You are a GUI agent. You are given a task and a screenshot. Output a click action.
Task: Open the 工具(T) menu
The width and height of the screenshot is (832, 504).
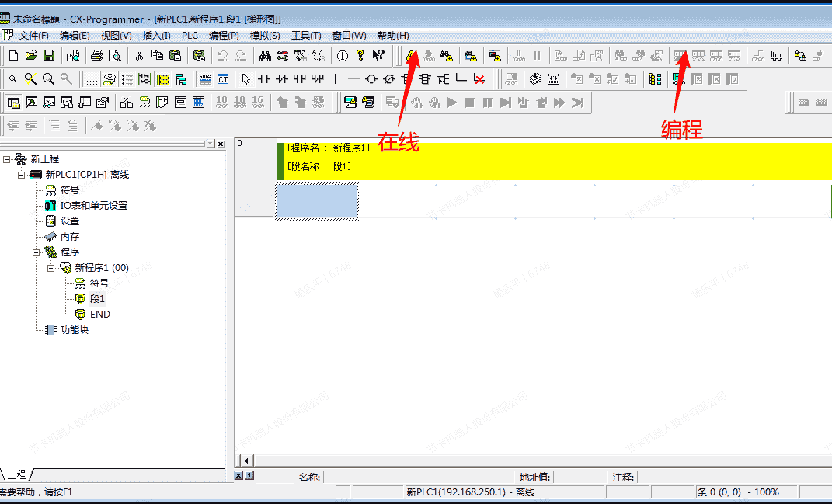point(305,36)
